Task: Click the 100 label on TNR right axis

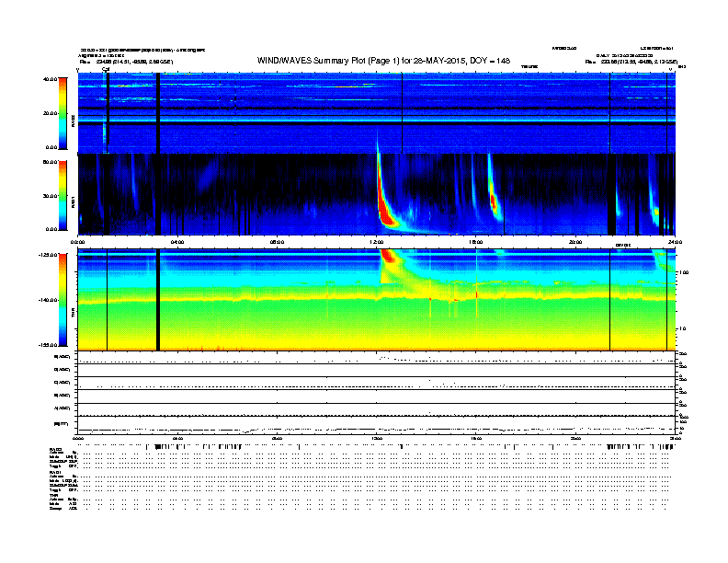Action: pos(683,272)
